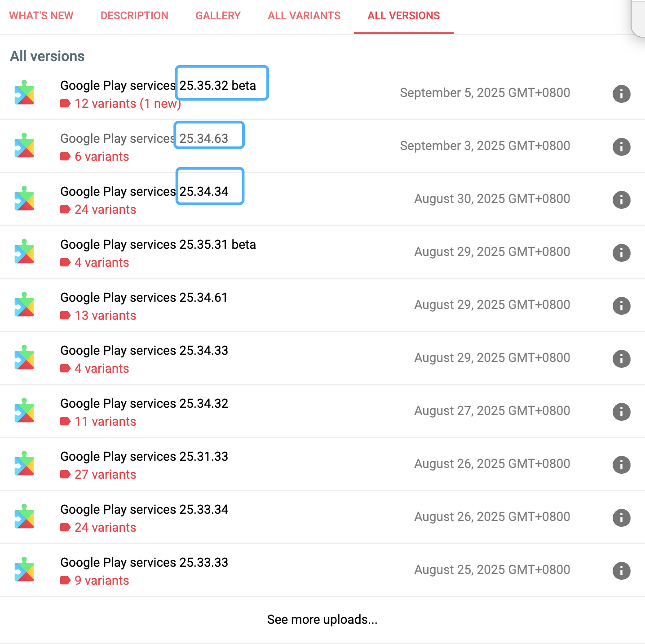View 24 variants of version 25.33.34
645x644 pixels.
pos(106,528)
